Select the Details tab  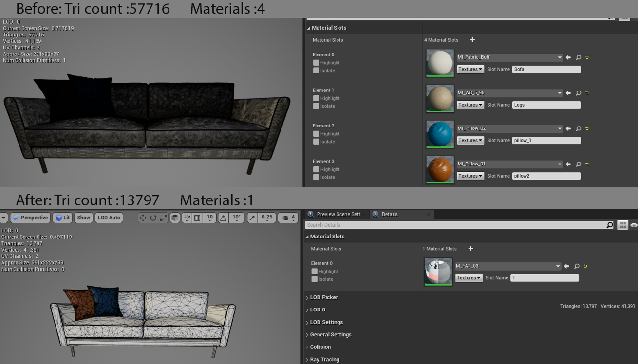(x=390, y=214)
